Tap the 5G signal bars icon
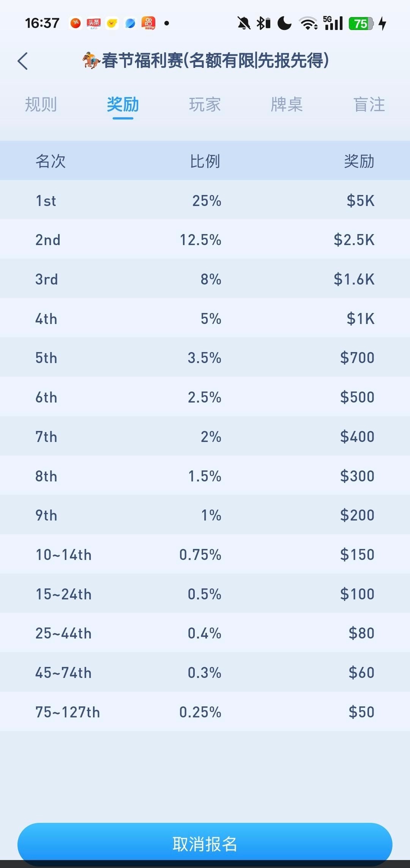 pyautogui.click(x=333, y=24)
